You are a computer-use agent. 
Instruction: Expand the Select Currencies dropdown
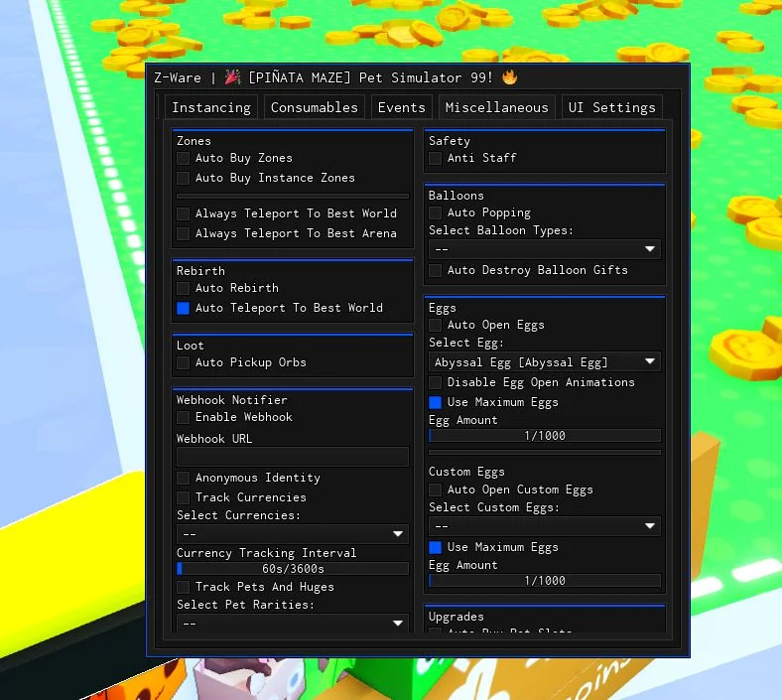click(293, 534)
